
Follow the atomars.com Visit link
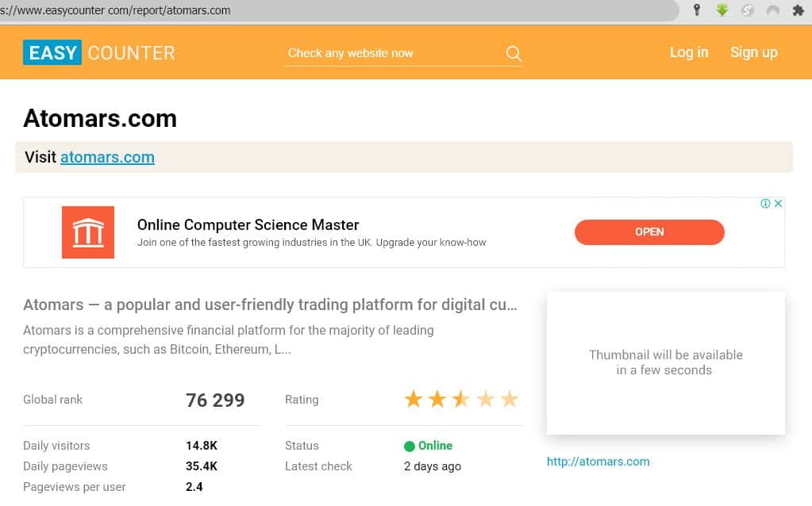click(107, 157)
